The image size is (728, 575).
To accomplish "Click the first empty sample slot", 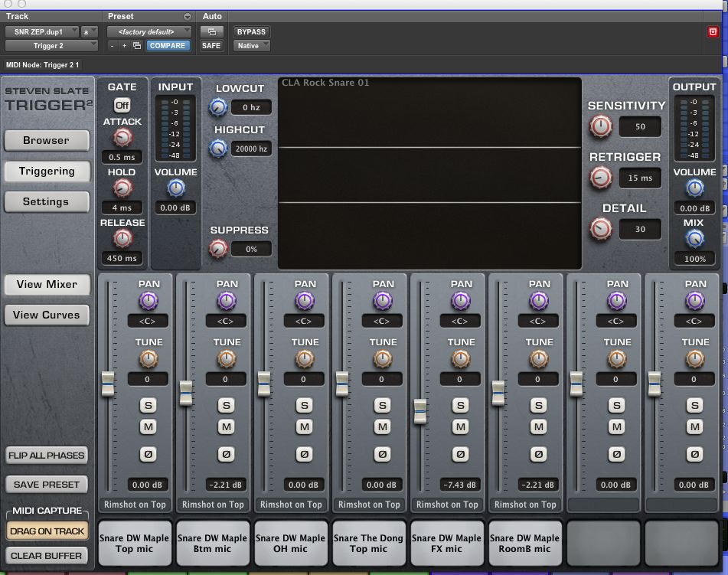I will pyautogui.click(x=603, y=544).
